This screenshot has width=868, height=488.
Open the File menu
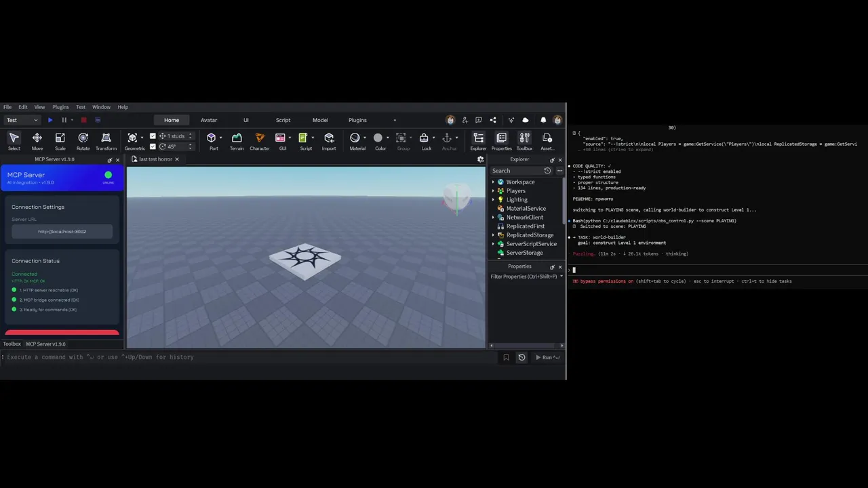pos(7,107)
